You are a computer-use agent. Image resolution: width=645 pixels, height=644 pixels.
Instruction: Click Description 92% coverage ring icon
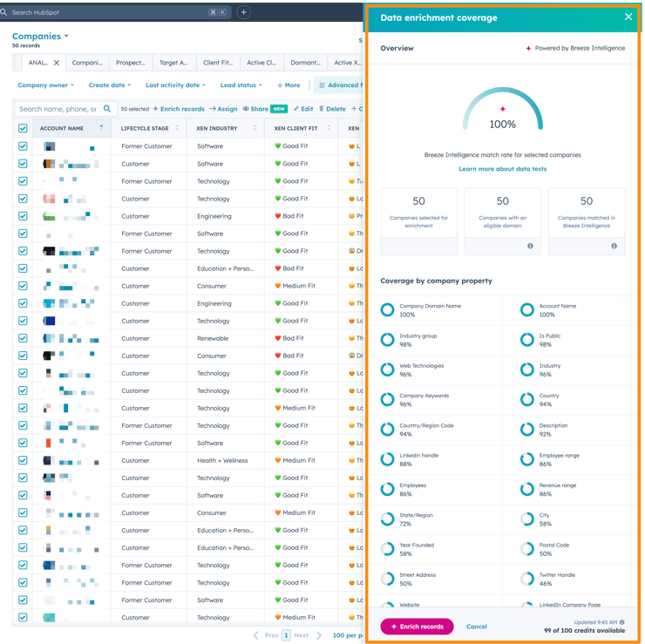click(527, 430)
